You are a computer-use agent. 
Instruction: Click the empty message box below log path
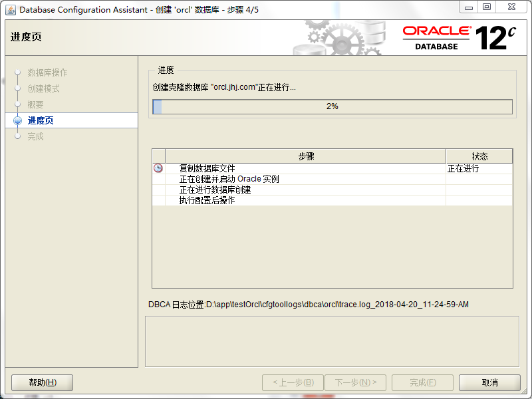332,342
